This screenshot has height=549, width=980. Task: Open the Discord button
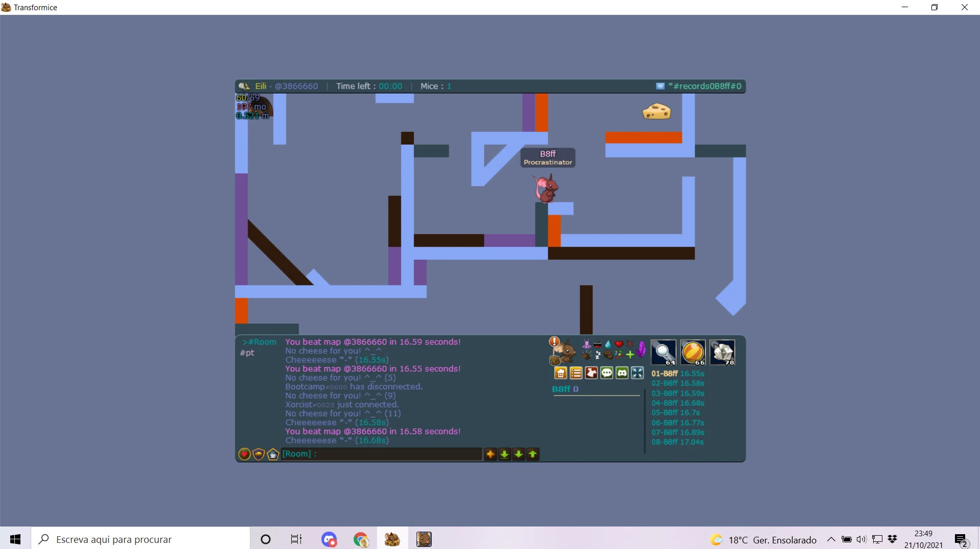(x=622, y=373)
